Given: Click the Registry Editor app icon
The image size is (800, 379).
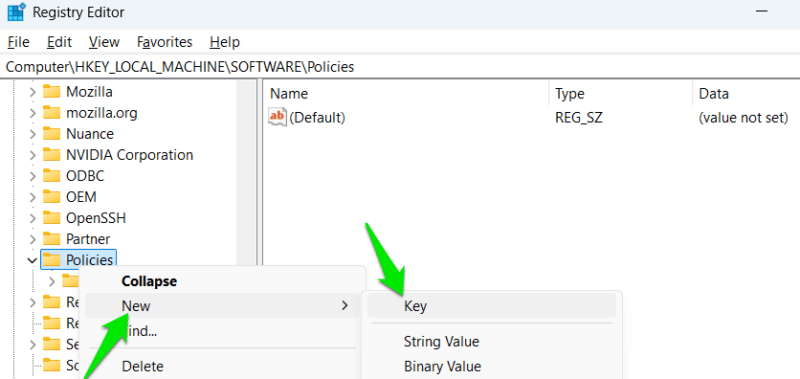Looking at the screenshot, I should coord(17,12).
